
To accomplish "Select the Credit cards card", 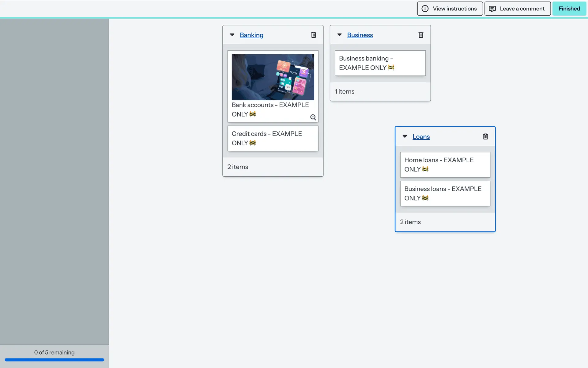I will click(273, 138).
